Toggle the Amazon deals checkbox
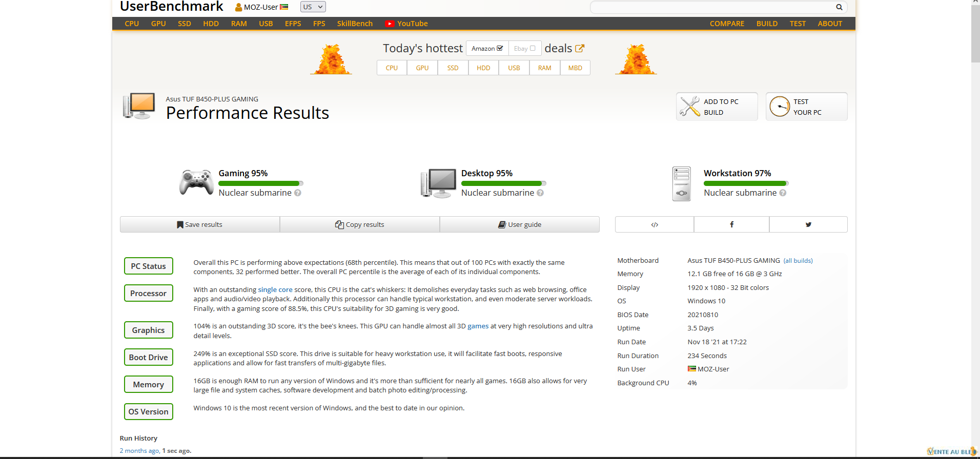980x459 pixels. pyautogui.click(x=500, y=48)
